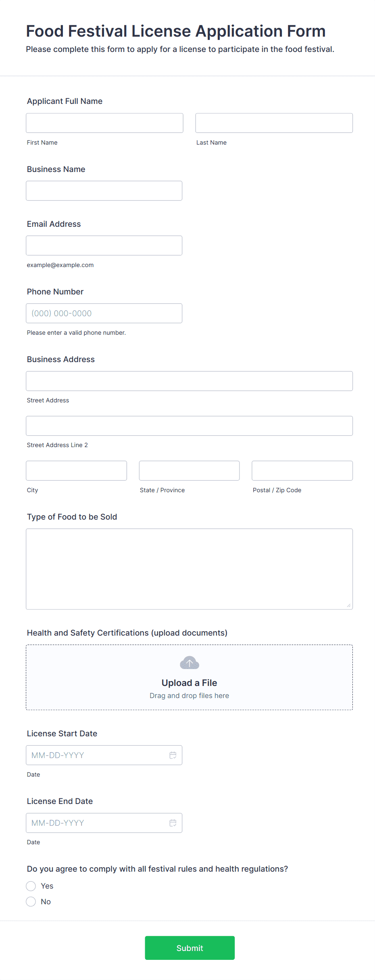
Task: Click the Phone Number input field
Action: (x=104, y=313)
